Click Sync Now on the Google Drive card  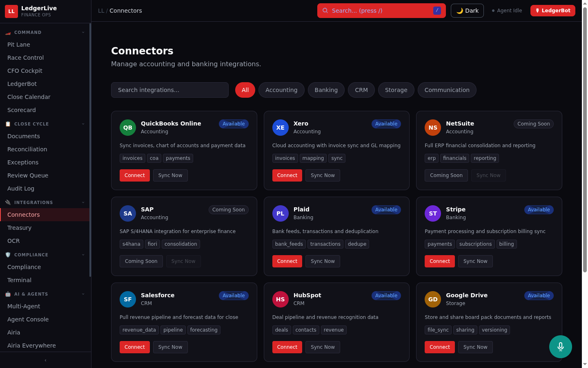click(x=475, y=347)
